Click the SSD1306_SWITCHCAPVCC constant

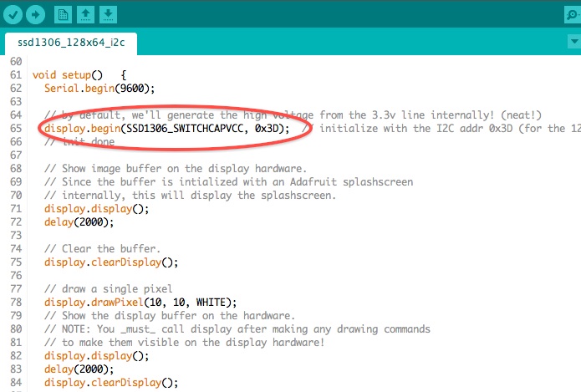[x=185, y=129]
